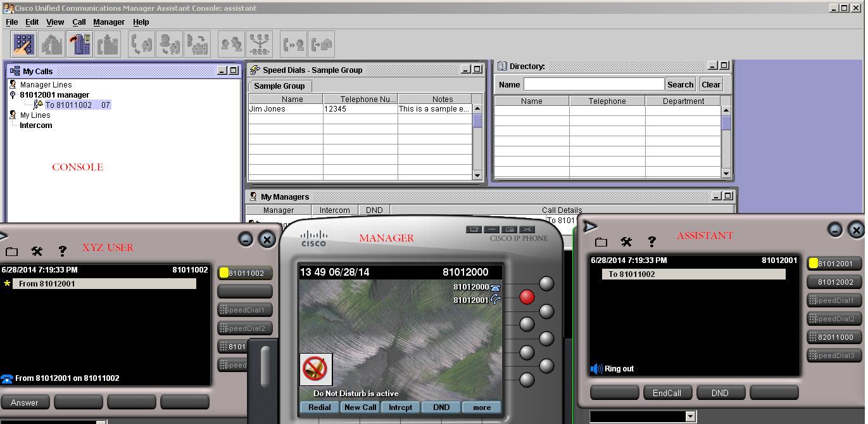
Task: Click the grayed Transfer toolbar icon
Action: click(141, 44)
